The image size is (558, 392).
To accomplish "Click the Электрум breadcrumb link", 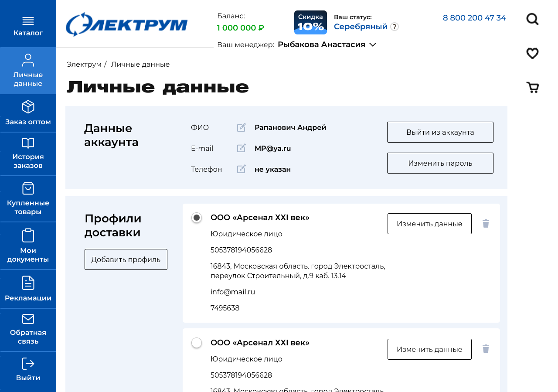I will tap(84, 65).
